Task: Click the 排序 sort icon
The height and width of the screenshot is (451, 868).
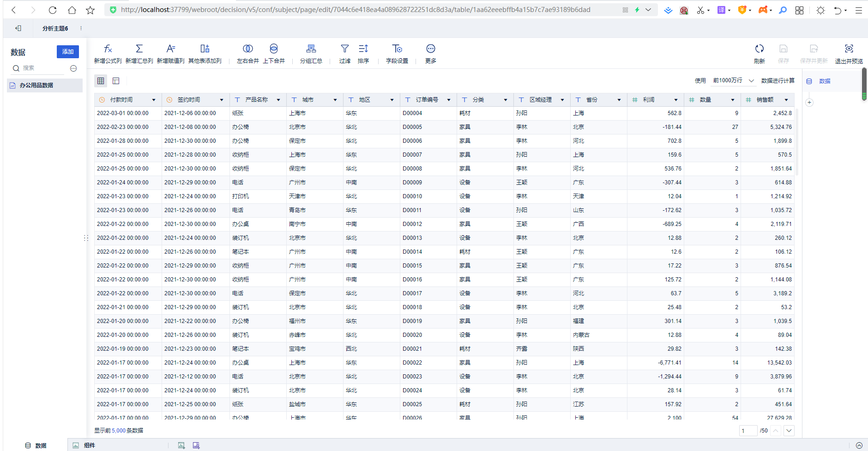Action: [x=363, y=49]
